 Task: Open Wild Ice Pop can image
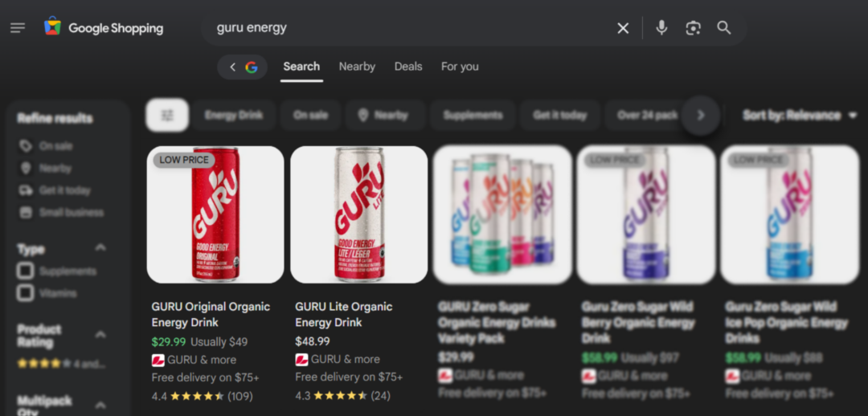pos(789,214)
